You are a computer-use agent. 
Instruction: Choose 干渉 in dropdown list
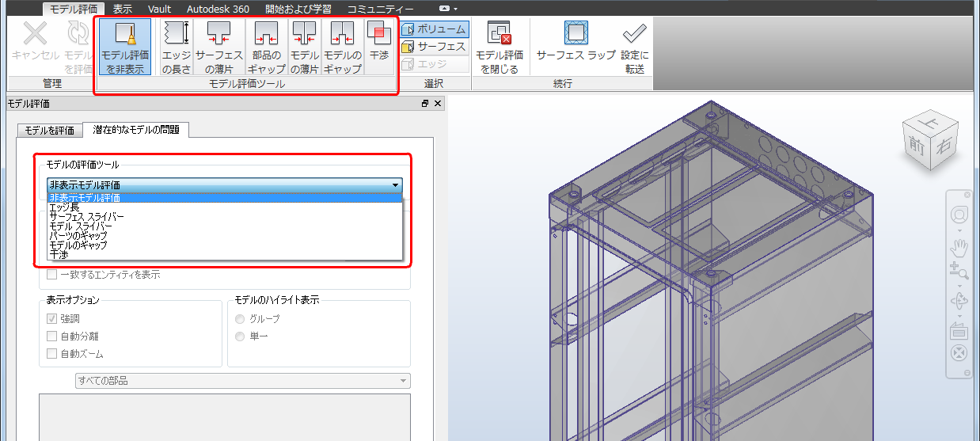[x=225, y=255]
